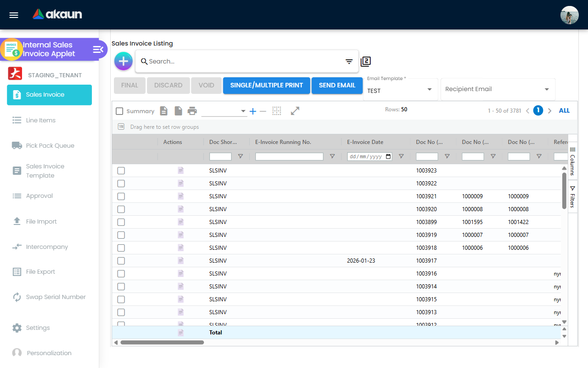The image size is (588, 368).
Task: Click the grid selection icon in the toolbar
Action: coord(277,111)
